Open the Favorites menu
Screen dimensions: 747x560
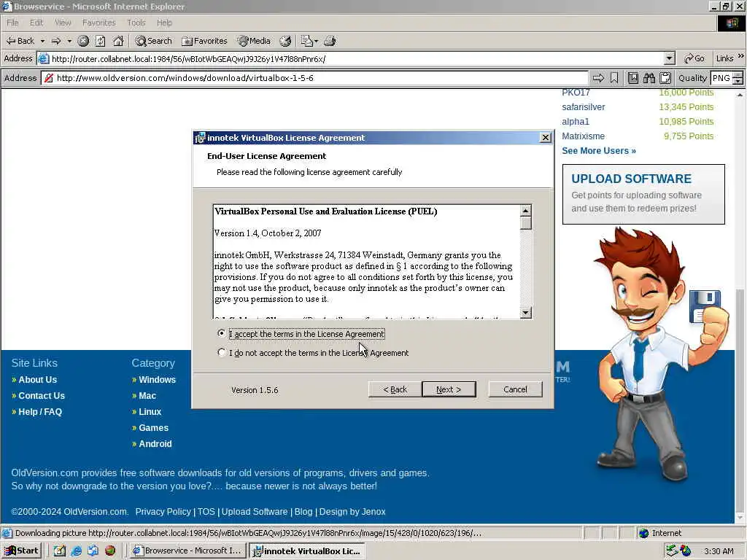point(98,23)
